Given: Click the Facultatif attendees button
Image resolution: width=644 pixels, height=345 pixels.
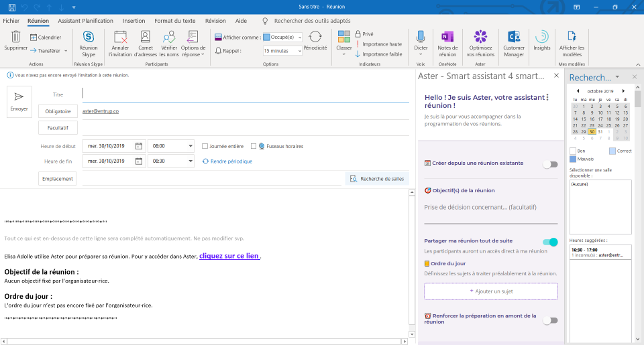Looking at the screenshot, I should pos(58,128).
